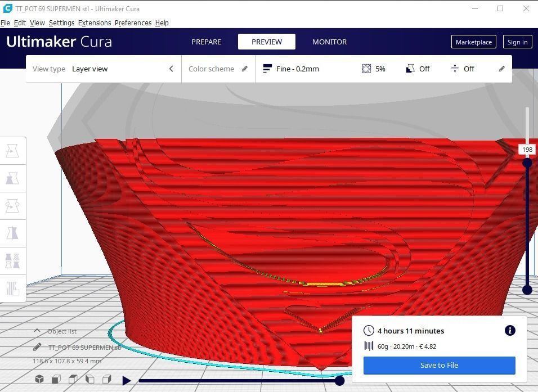Click the layer number 198 field
538x392 pixels.
(x=527, y=150)
